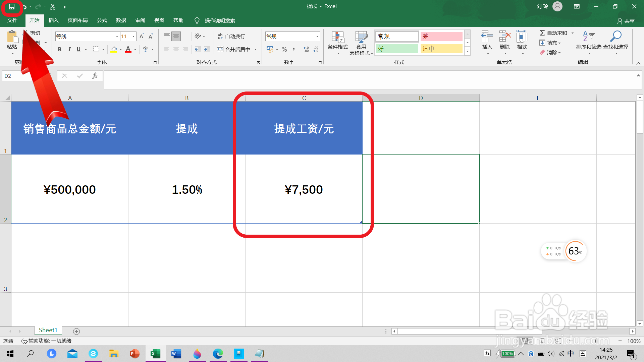Apply percent style with the % icon
The width and height of the screenshot is (644, 362).
pos(284,49)
